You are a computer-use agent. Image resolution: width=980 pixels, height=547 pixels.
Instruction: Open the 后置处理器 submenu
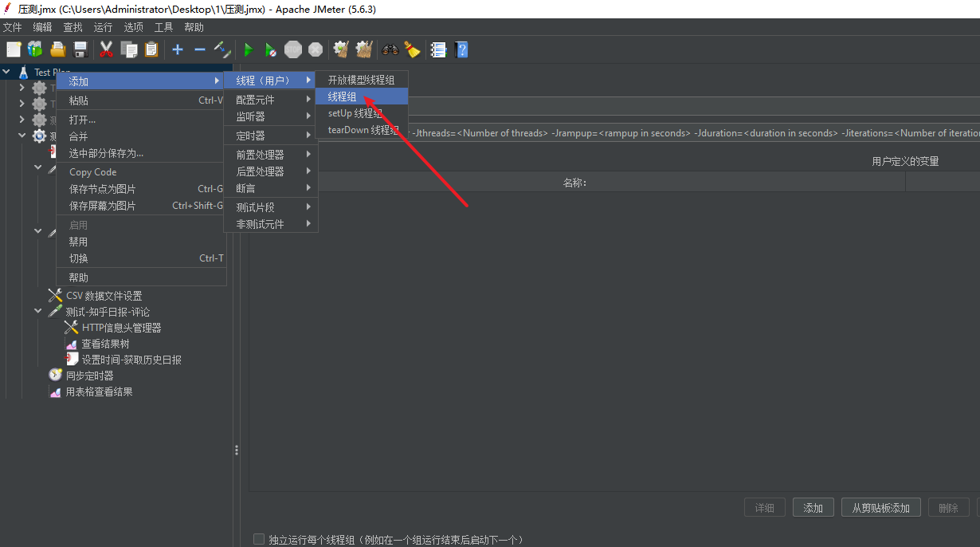pyautogui.click(x=271, y=171)
